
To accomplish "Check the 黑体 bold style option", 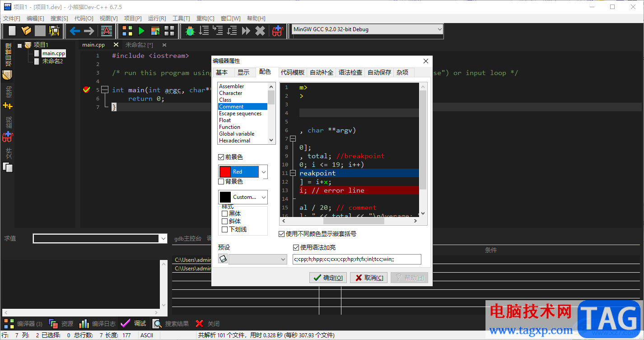I will [224, 213].
